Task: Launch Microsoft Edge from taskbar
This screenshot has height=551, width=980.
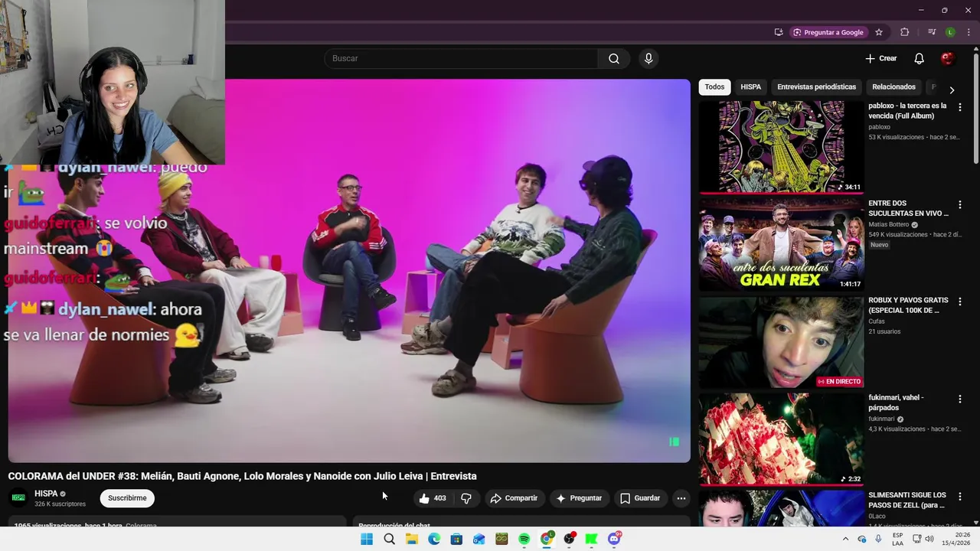Action: (x=434, y=539)
